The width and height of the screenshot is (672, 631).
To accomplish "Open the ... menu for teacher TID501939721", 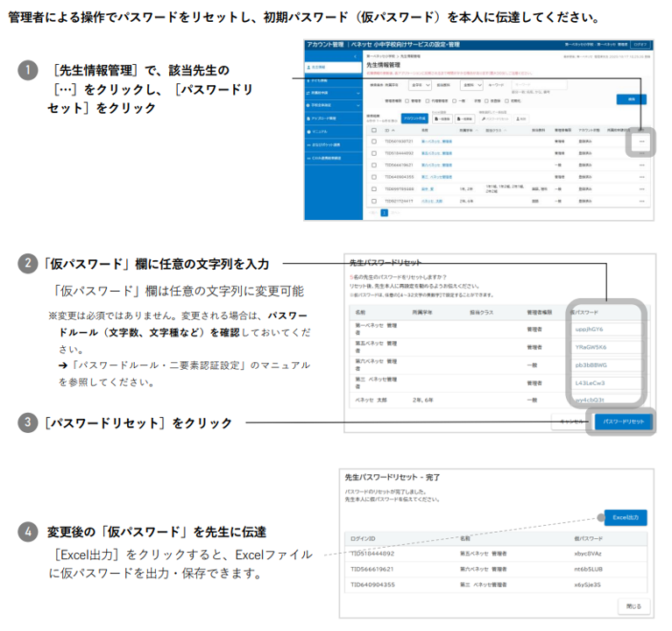I will [x=641, y=140].
